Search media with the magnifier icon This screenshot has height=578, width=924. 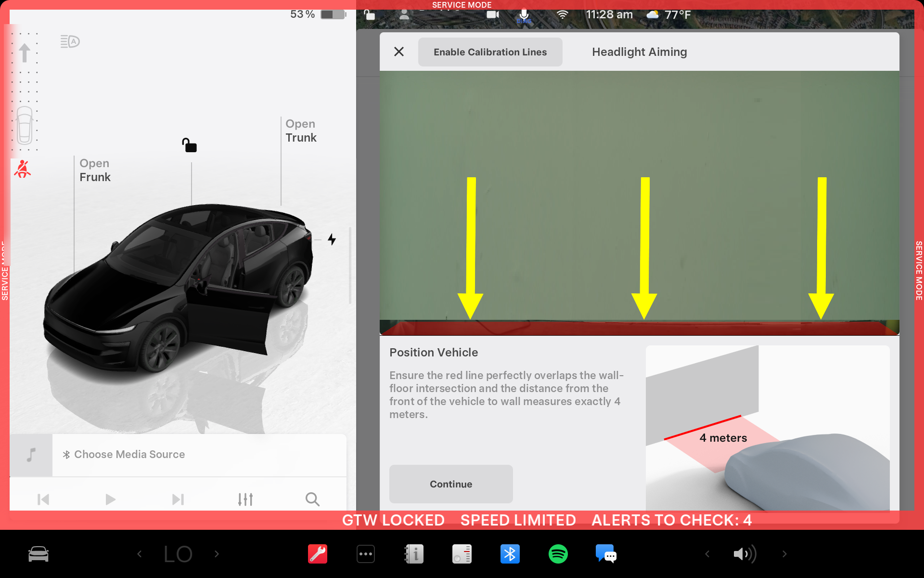coord(312,499)
